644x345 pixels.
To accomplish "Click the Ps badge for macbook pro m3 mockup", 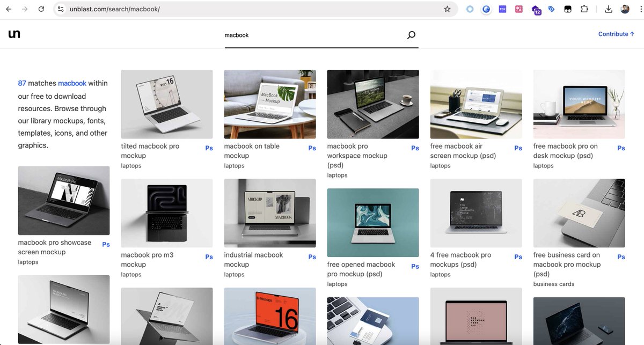I will tap(209, 257).
